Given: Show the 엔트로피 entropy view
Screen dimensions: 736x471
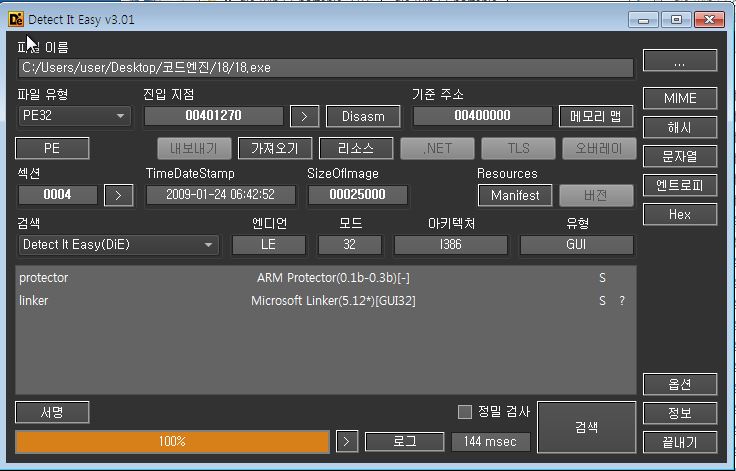Looking at the screenshot, I should (680, 185).
